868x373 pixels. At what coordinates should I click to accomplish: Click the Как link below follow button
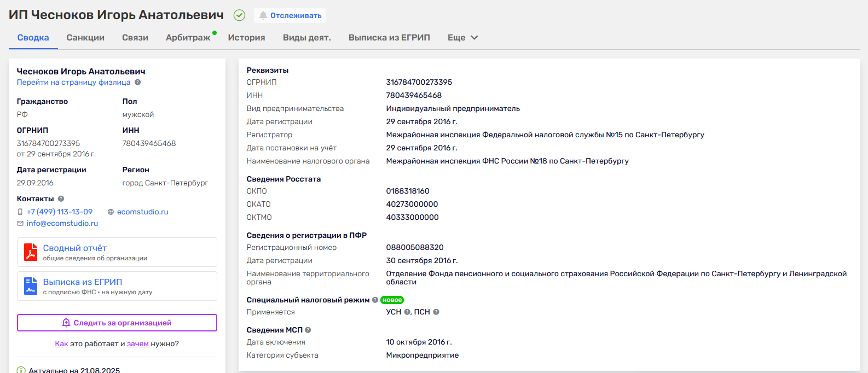click(x=61, y=344)
